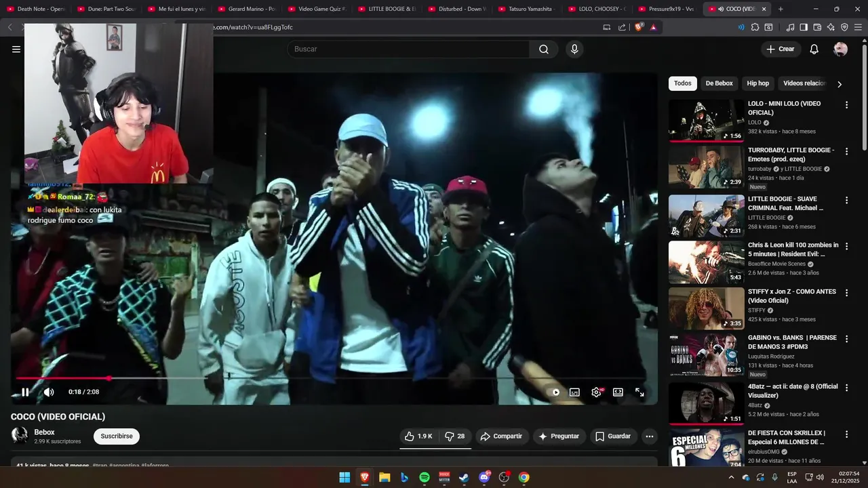The width and height of the screenshot is (868, 488).
Task: Mute the video volume speaker icon
Action: click(x=49, y=392)
